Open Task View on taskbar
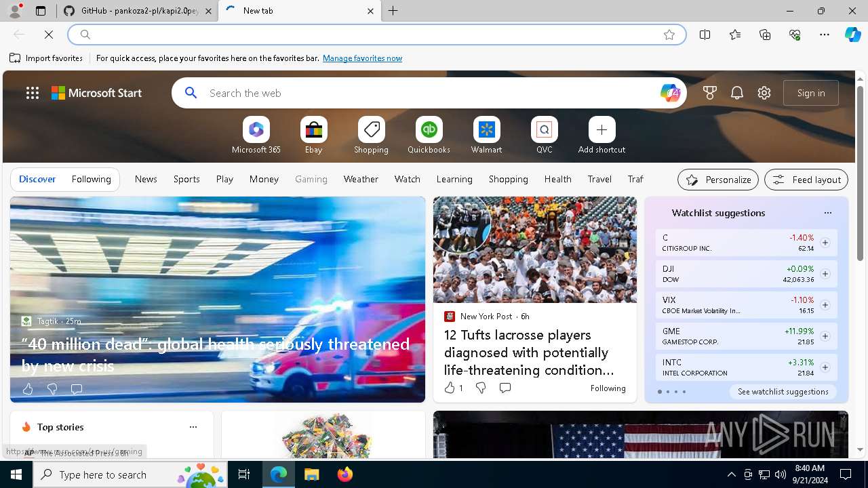The height and width of the screenshot is (488, 868). point(244,474)
